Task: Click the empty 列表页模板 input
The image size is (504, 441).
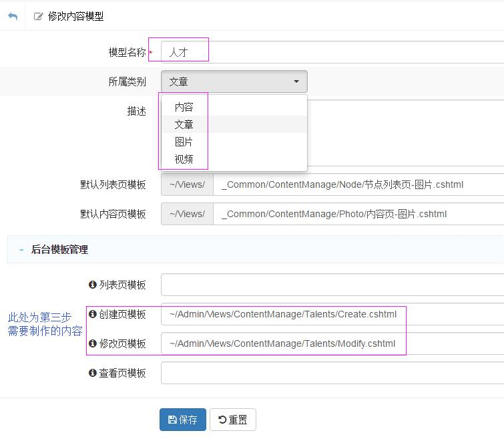Action: [x=332, y=285]
